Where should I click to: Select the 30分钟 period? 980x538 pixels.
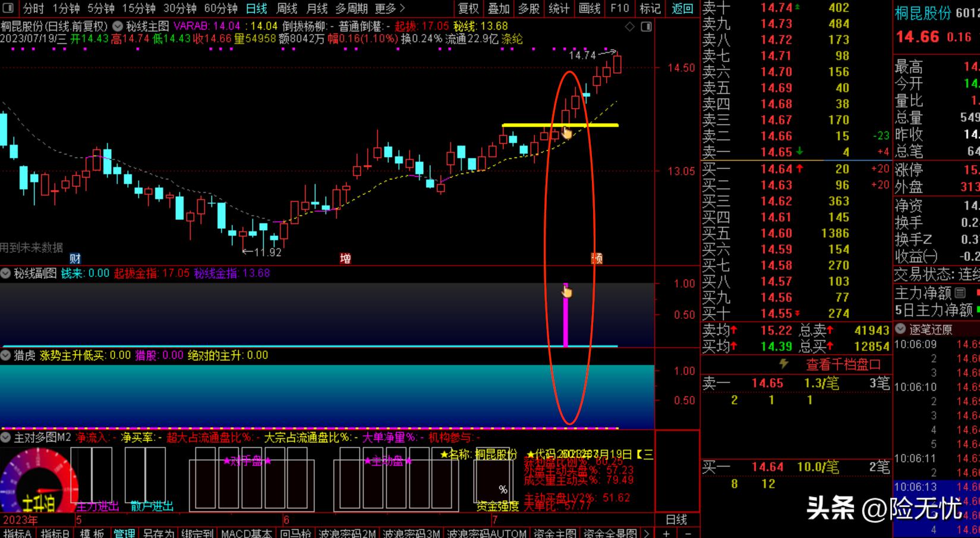click(179, 8)
